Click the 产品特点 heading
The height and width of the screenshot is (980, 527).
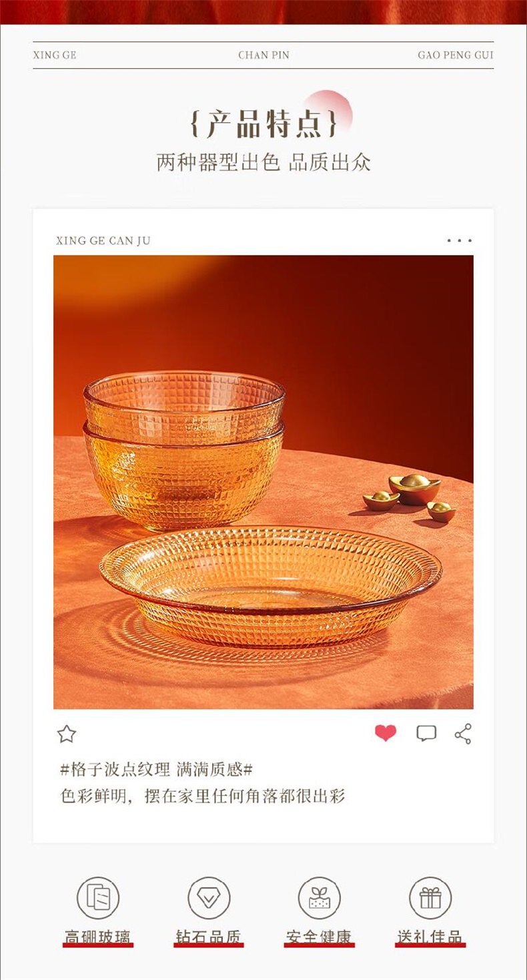click(x=263, y=124)
